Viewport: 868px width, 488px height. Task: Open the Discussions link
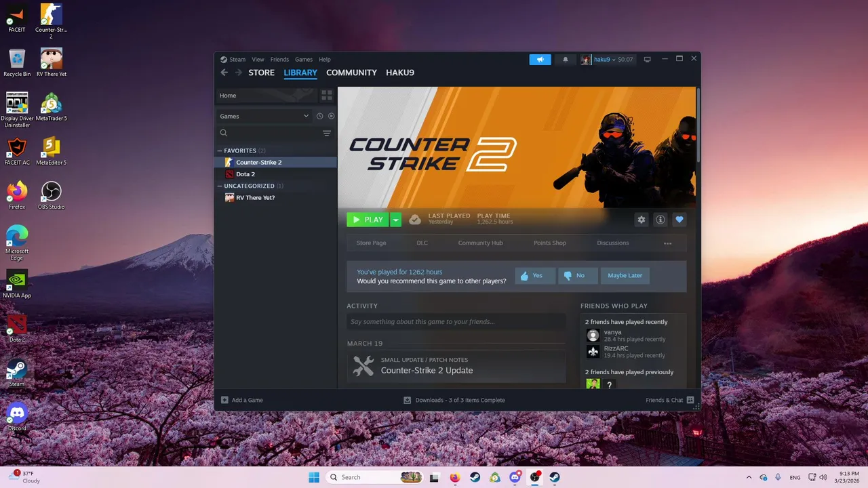(x=613, y=243)
